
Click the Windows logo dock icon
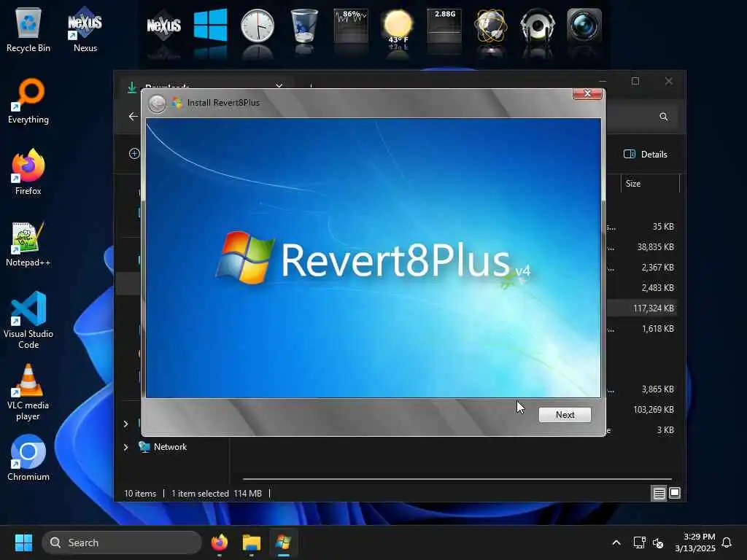210,26
